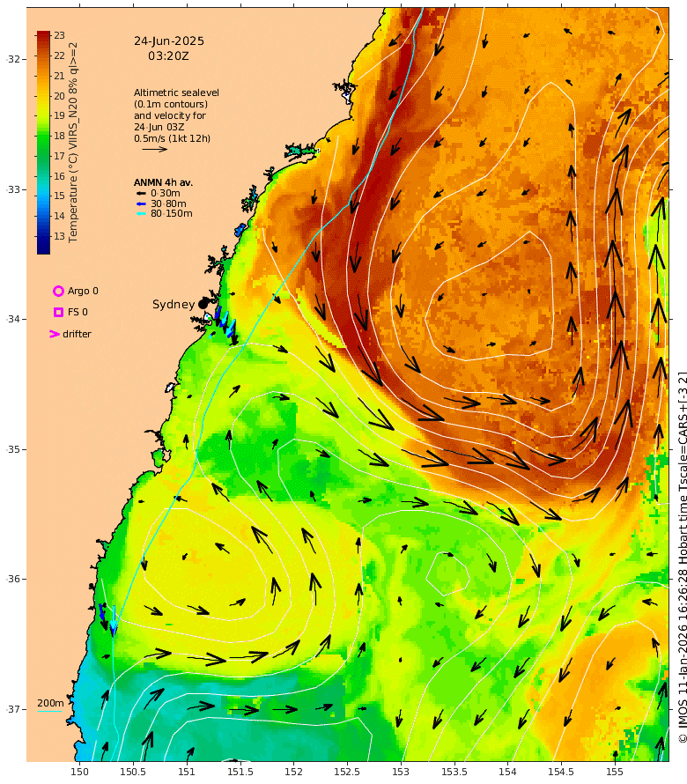Click the IMOS copyright vertical text
The image size is (687, 784).
(x=682, y=558)
